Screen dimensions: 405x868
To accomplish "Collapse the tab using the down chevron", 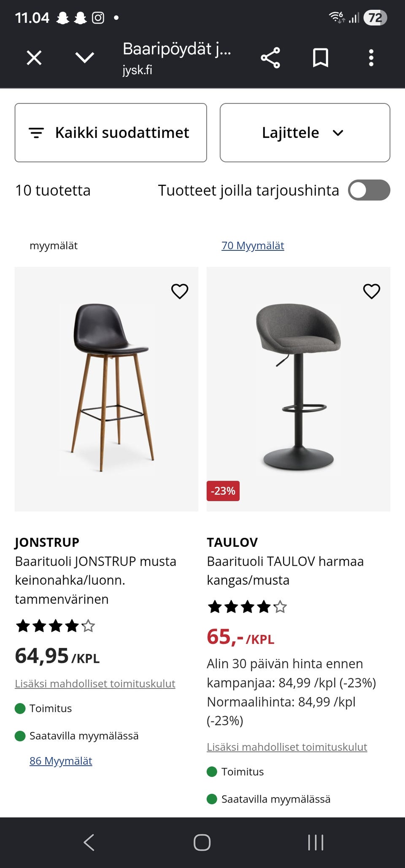I will tap(84, 58).
